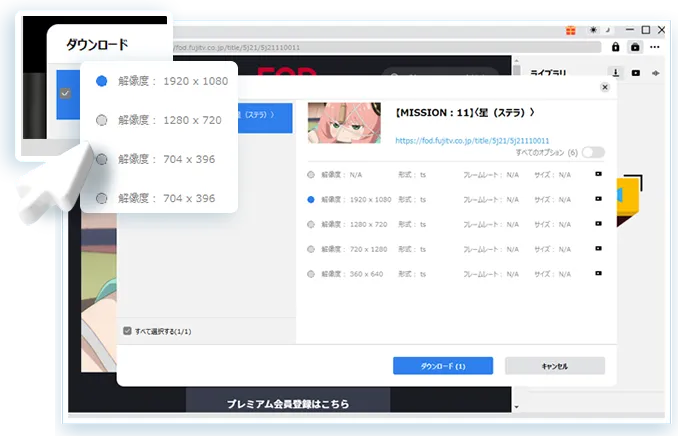684x446 pixels.
Task: Select the N/A resolution radio button
Action: tap(311, 175)
